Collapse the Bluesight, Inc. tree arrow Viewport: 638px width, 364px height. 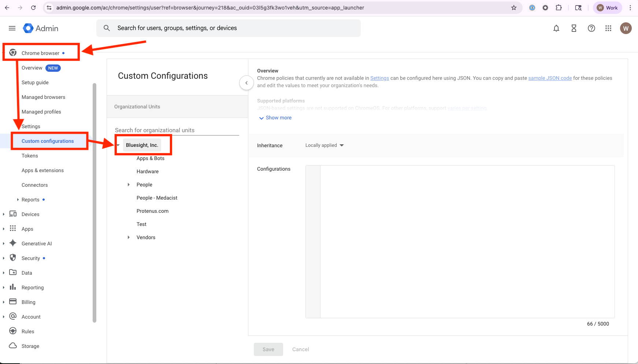[x=118, y=145]
